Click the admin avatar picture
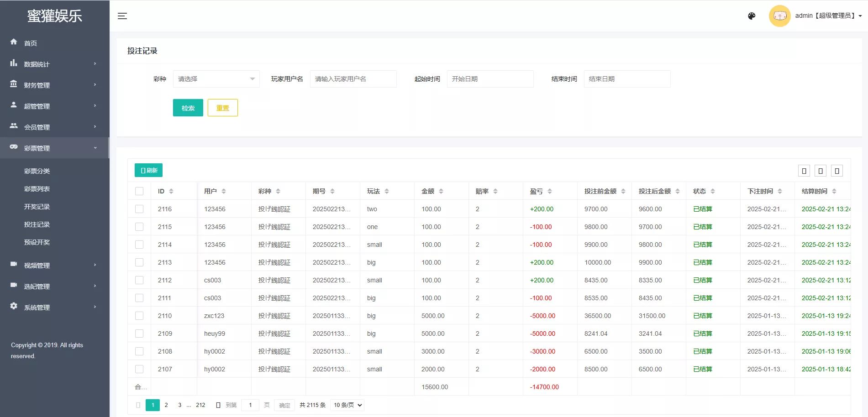 click(x=779, y=16)
